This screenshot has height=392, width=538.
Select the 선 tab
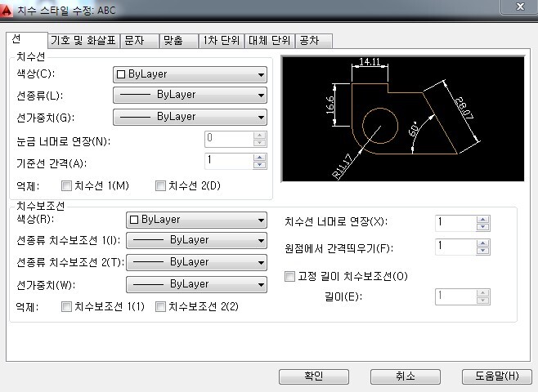[27, 40]
